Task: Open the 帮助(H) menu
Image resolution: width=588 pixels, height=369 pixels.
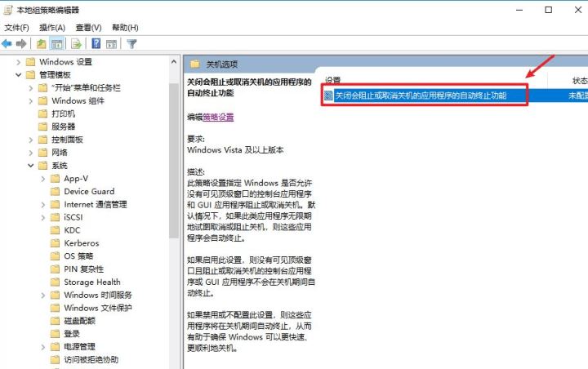Action: tap(125, 28)
